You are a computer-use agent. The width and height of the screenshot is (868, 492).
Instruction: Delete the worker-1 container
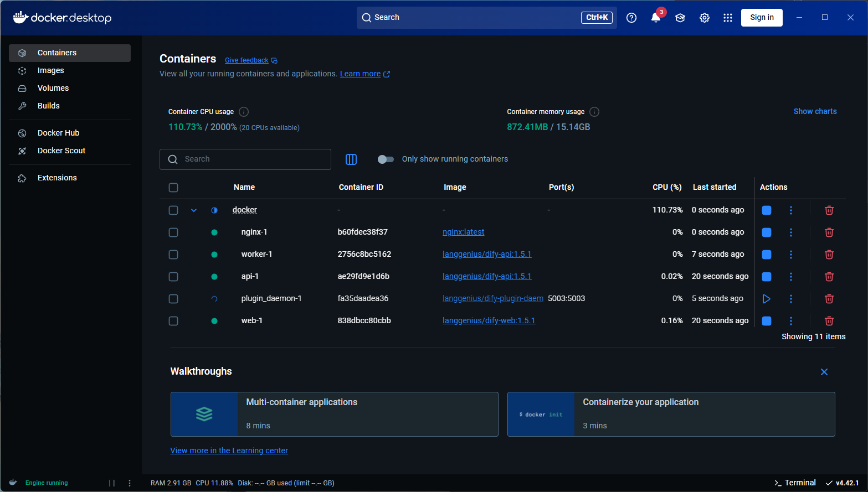[x=829, y=255]
